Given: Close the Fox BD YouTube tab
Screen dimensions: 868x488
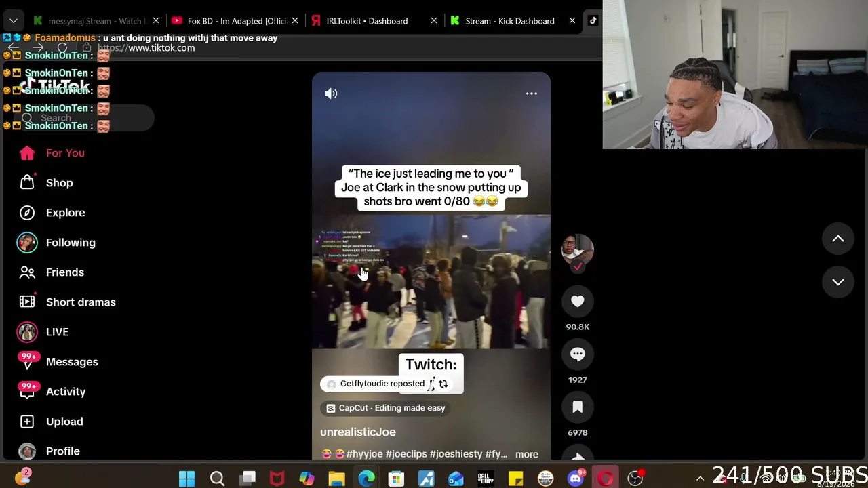Looking at the screenshot, I should [x=295, y=21].
